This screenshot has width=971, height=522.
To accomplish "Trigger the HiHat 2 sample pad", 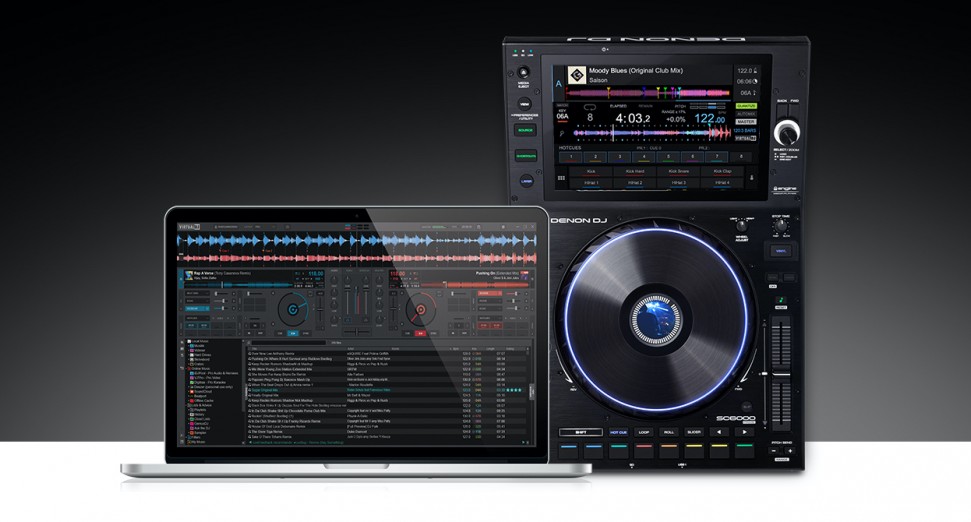I will pos(635,183).
